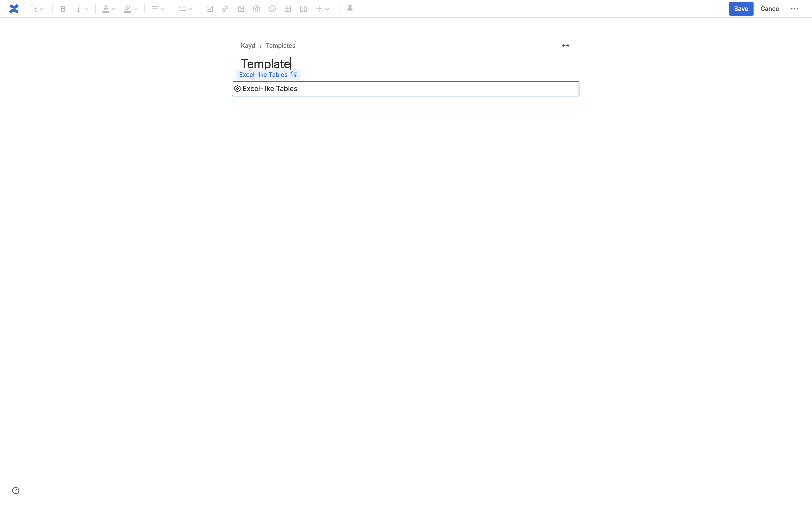
Task: Open the emoji picker
Action: pos(272,9)
